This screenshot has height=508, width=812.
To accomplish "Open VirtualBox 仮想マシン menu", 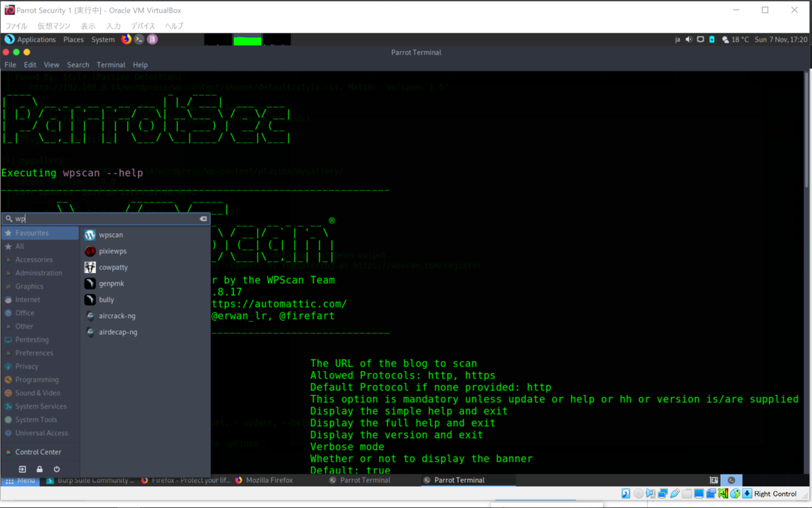I will pos(53,26).
